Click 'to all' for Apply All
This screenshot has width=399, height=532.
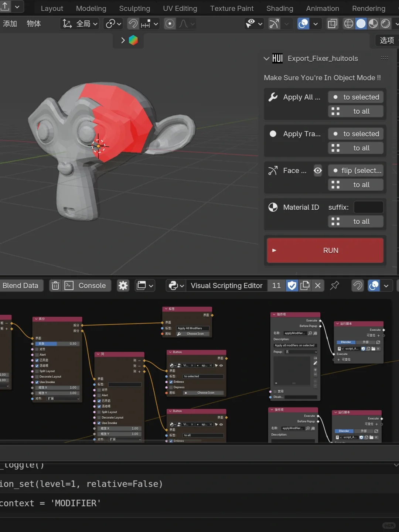point(356,111)
